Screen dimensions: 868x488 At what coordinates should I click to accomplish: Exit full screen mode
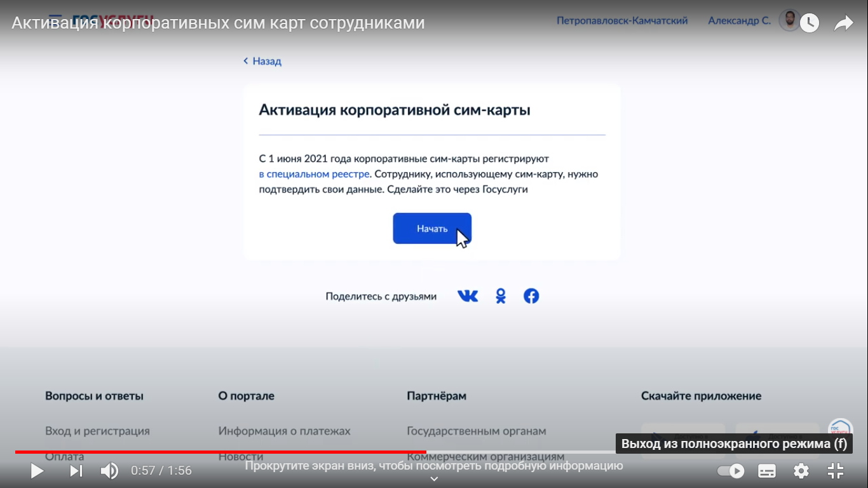pos(836,471)
